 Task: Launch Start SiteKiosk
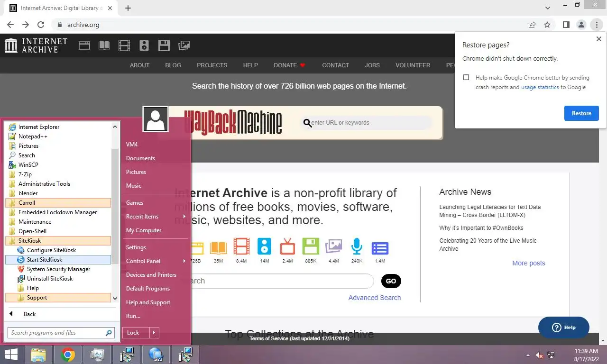pyautogui.click(x=58, y=260)
